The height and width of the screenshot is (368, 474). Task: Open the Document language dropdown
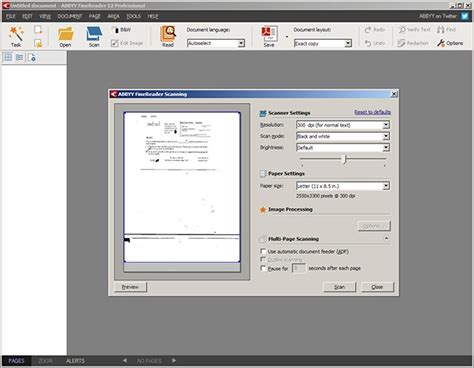coord(241,43)
